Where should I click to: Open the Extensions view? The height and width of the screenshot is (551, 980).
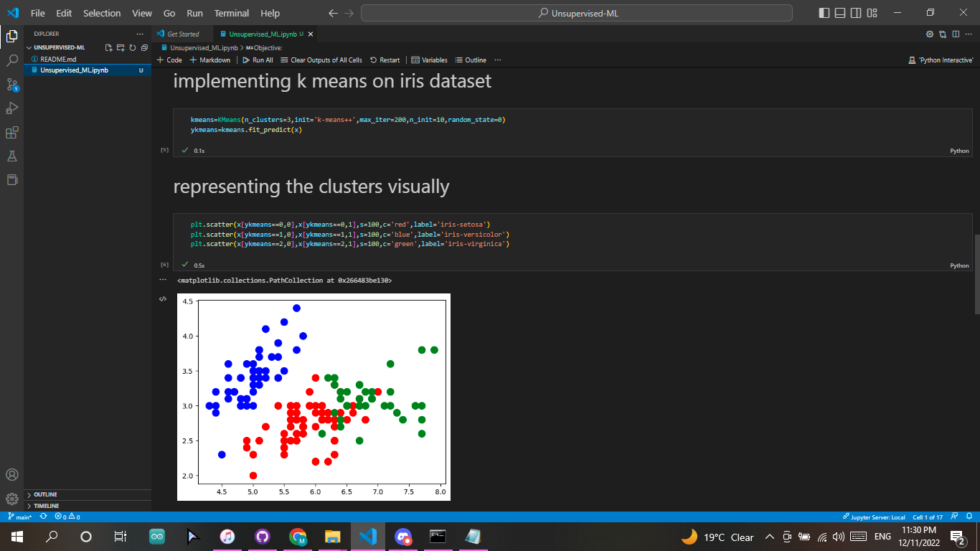11,132
